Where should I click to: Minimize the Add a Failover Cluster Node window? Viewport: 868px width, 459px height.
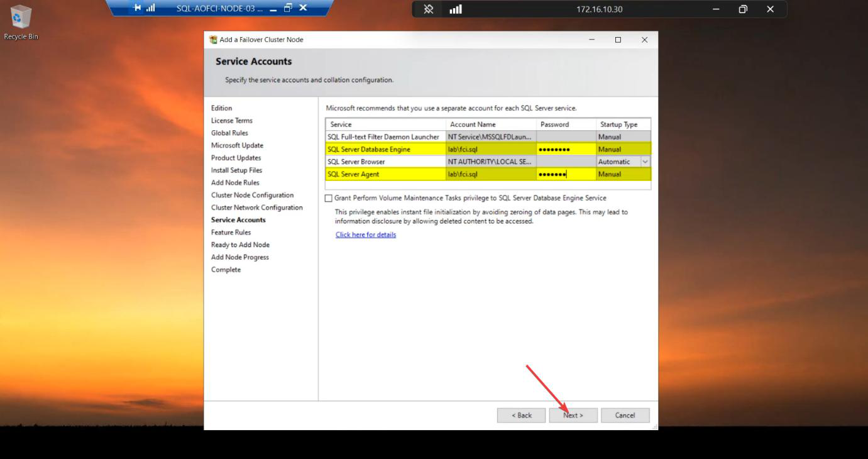pyautogui.click(x=591, y=40)
